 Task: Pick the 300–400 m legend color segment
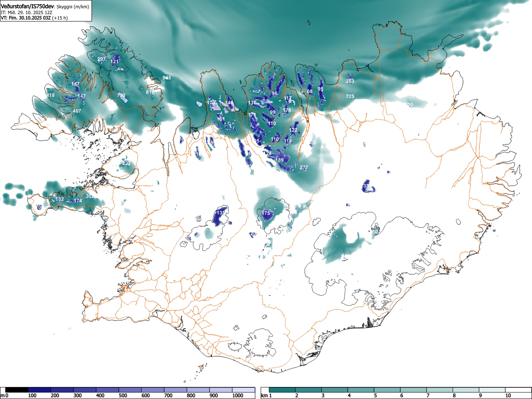coord(85,390)
